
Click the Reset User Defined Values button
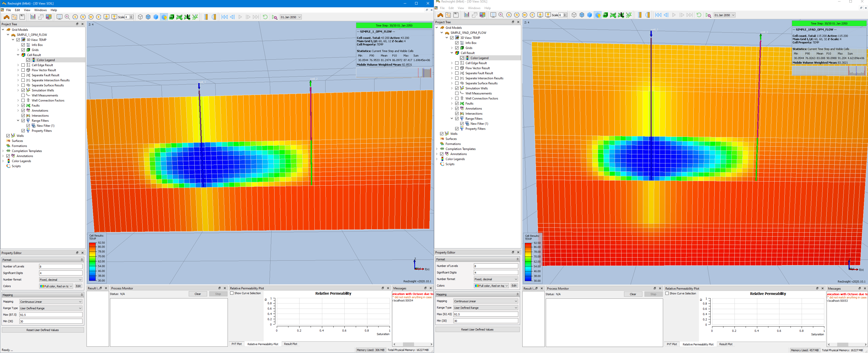pyautogui.click(x=43, y=330)
